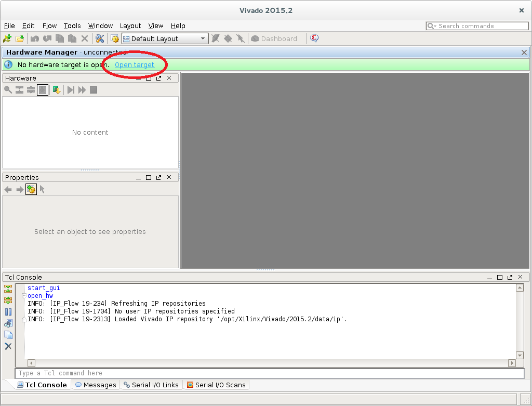Click the New Project toolbar icon
The height and width of the screenshot is (406, 532).
[x=7, y=38]
